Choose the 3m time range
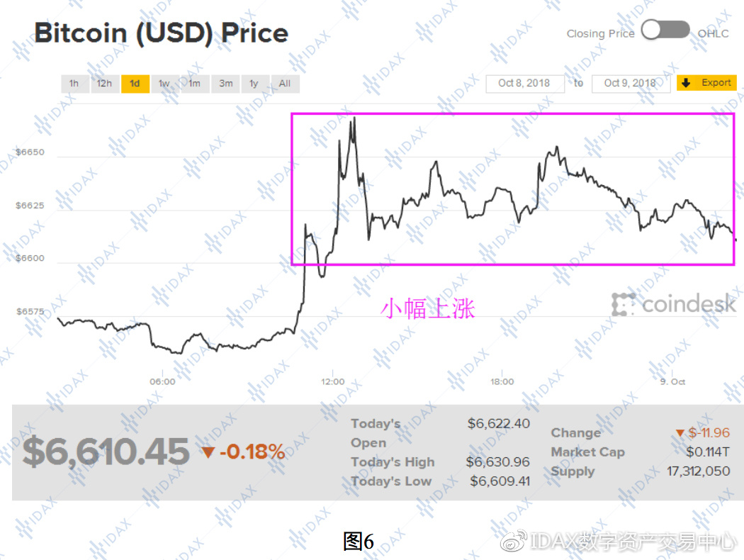The image size is (744, 560). coord(225,84)
